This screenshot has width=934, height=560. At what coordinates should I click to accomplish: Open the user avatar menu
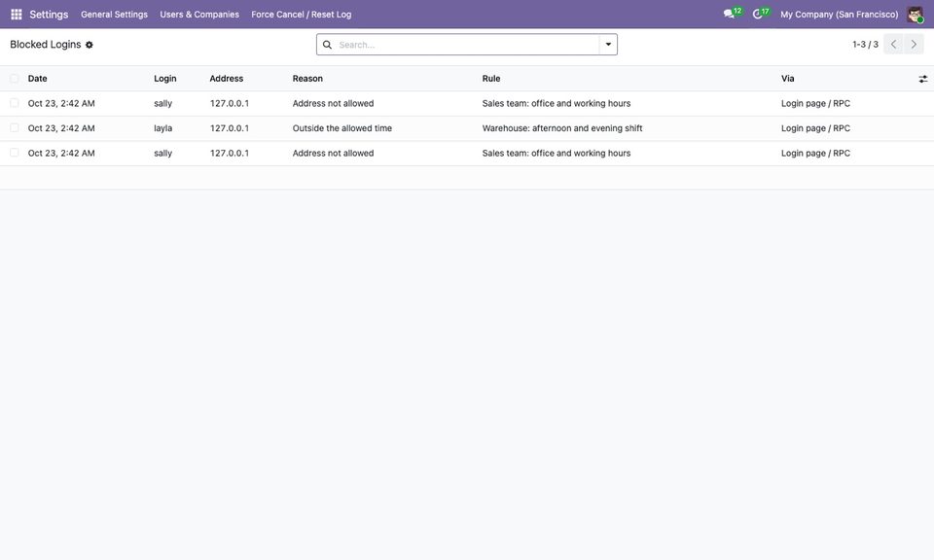(915, 15)
